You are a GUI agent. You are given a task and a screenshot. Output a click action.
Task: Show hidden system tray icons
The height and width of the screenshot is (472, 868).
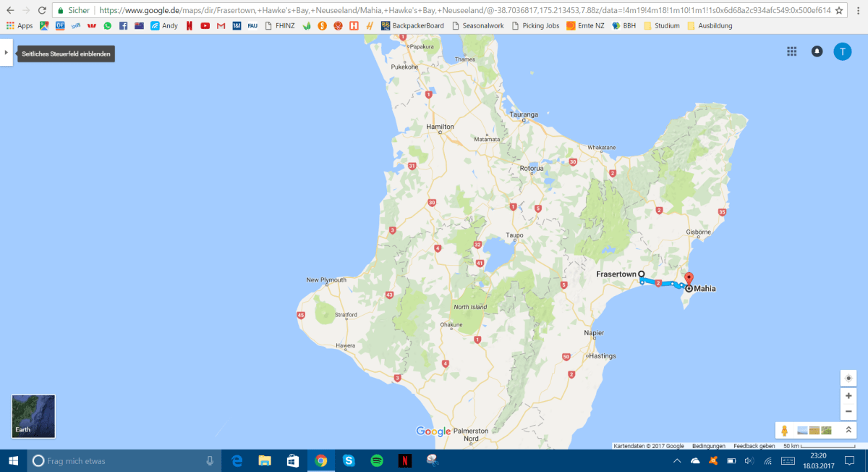[677, 460]
